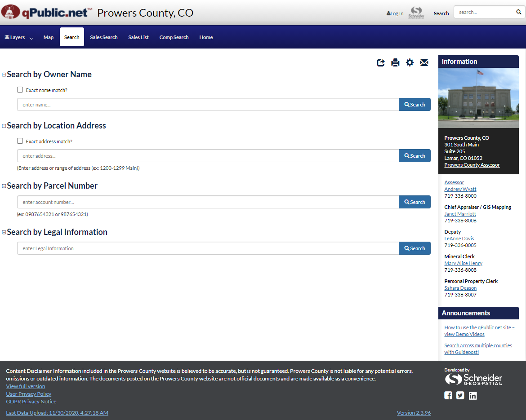This screenshot has height=420, width=526.
Task: Open LeAnne Davis contact link
Action: pos(459,239)
